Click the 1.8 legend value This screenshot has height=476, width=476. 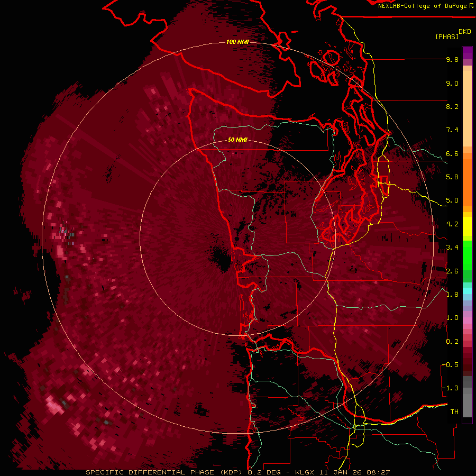coord(452,295)
